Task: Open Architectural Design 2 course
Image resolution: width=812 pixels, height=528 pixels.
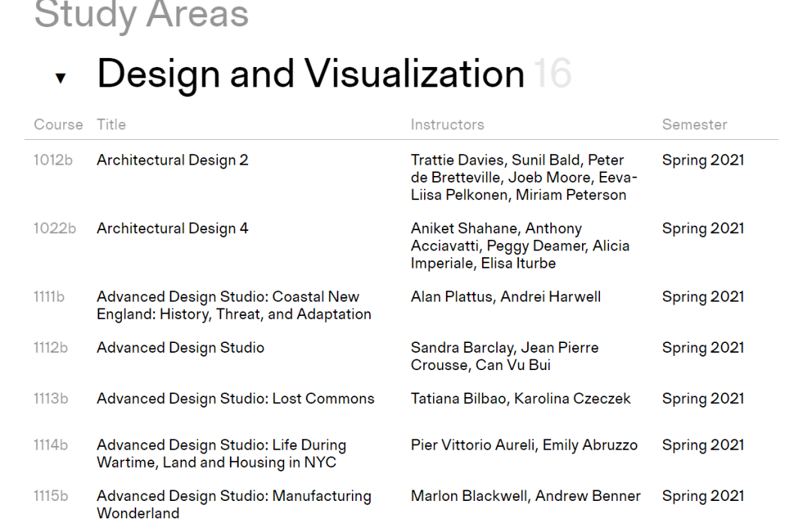Action: pos(172,160)
